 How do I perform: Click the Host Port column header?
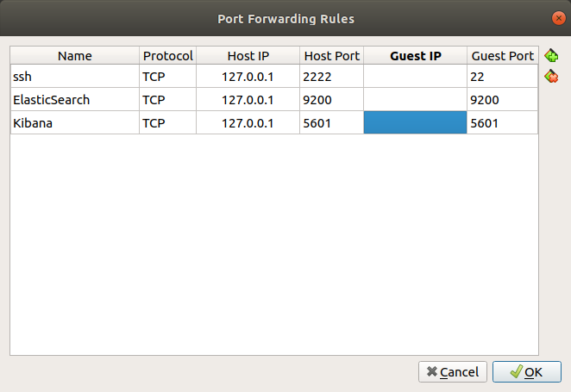pyautogui.click(x=332, y=56)
